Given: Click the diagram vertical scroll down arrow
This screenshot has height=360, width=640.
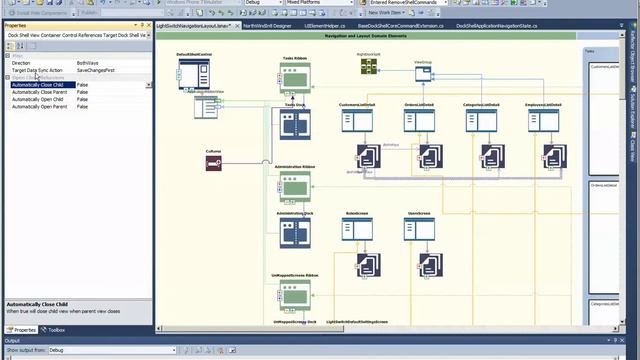Looking at the screenshot, I should point(622,322).
